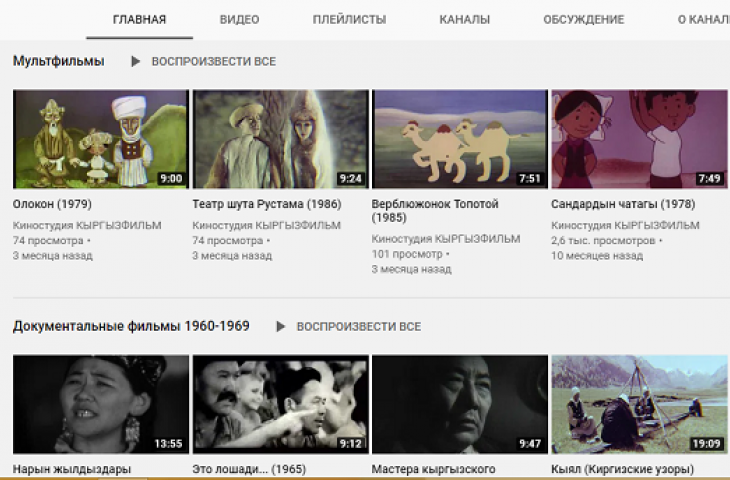Click the 13:55 duration badge

[x=168, y=444]
